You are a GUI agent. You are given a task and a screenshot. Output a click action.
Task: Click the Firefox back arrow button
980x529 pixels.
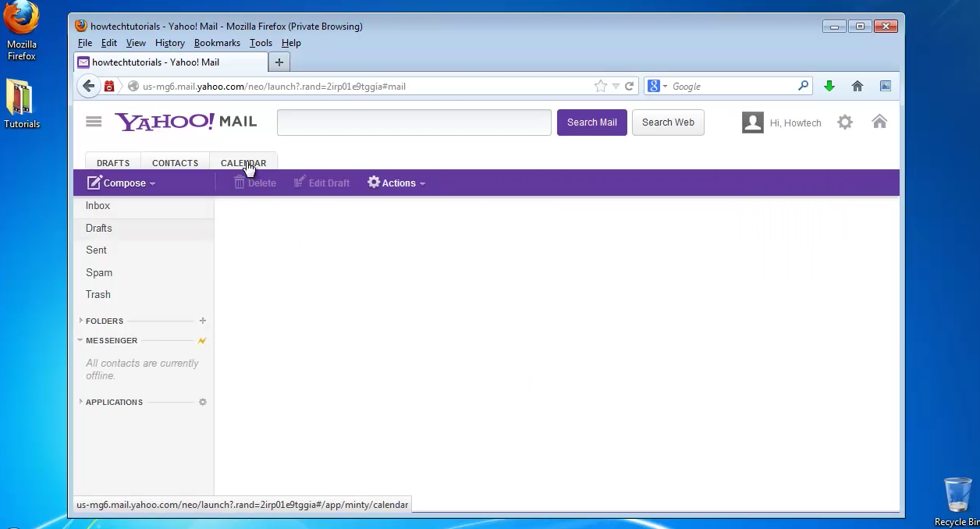88,87
